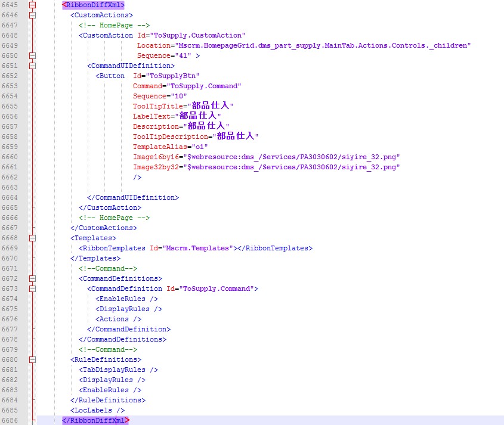Image resolution: width=504 pixels, height=425 pixels.
Task: Click the <LocLabels /> tag
Action: coord(97,410)
